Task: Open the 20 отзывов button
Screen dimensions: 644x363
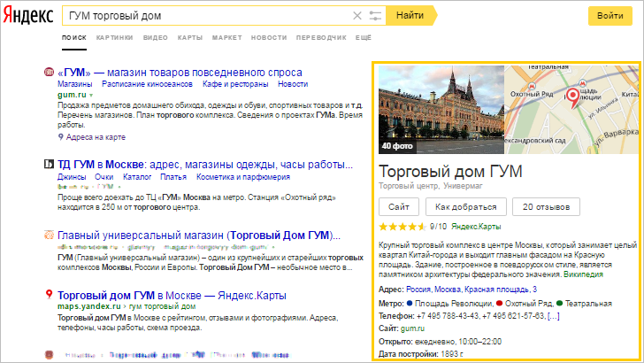Action: pyautogui.click(x=547, y=207)
